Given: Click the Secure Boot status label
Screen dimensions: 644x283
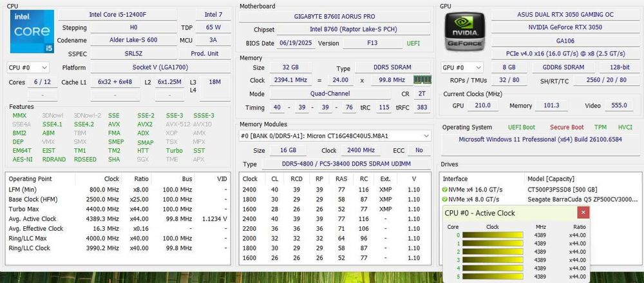Looking at the screenshot, I should pyautogui.click(x=567, y=128).
